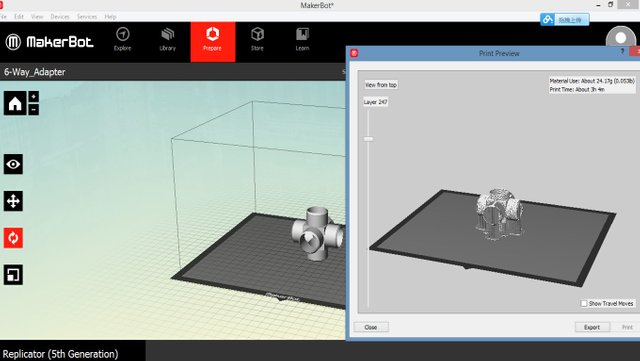The width and height of the screenshot is (640, 361).
Task: Click the 6-Way_Adapter file name
Action: click(x=35, y=72)
